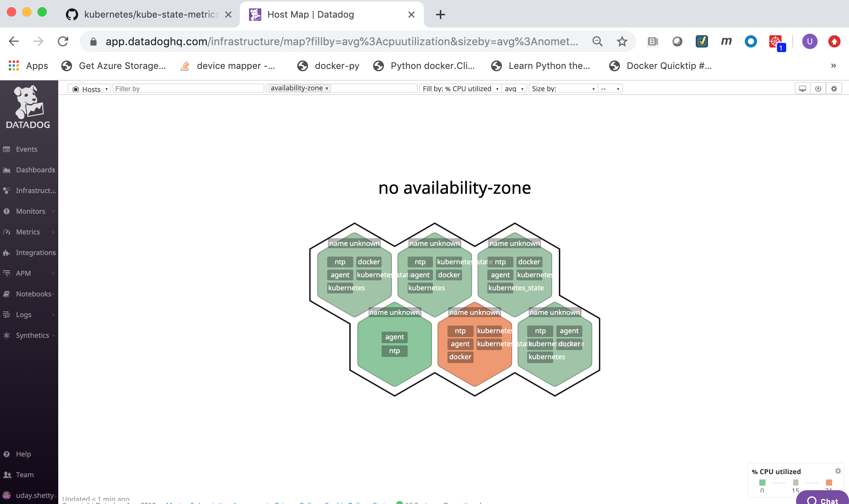Click the zoom magnifier icon in the address bar
The width and height of the screenshot is (849, 504).
click(x=598, y=41)
